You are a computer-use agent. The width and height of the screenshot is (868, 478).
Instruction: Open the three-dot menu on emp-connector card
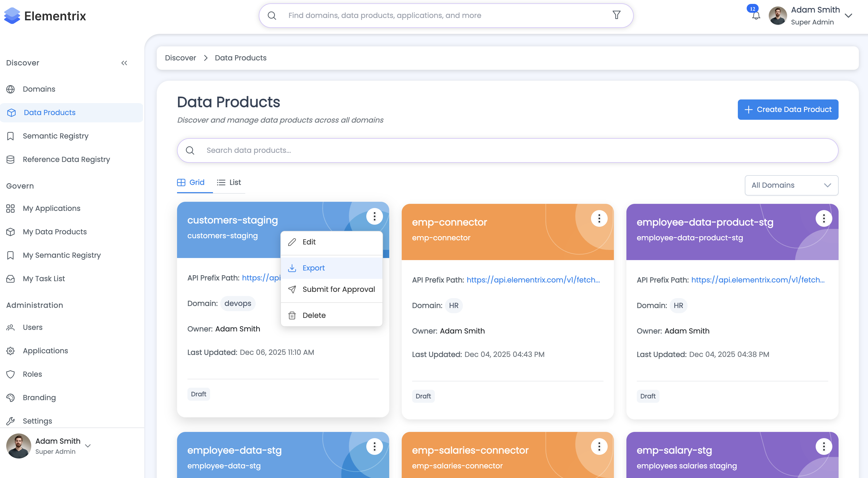[599, 219]
